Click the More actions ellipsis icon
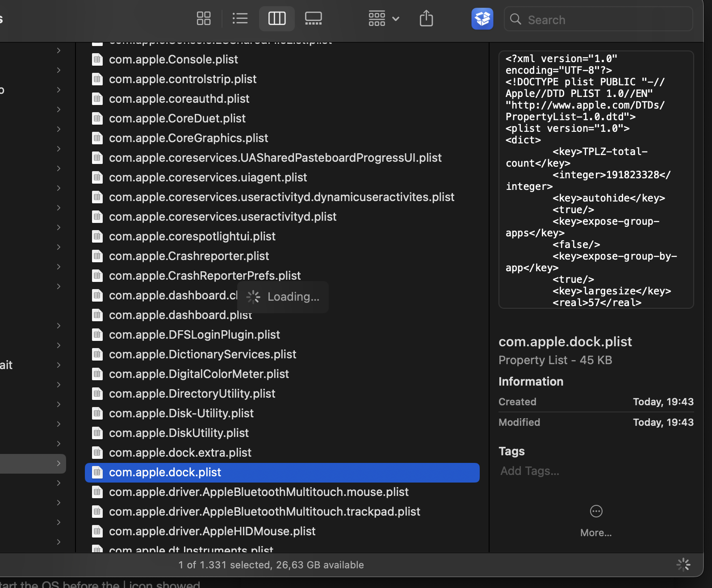This screenshot has height=588, width=712. (x=596, y=511)
